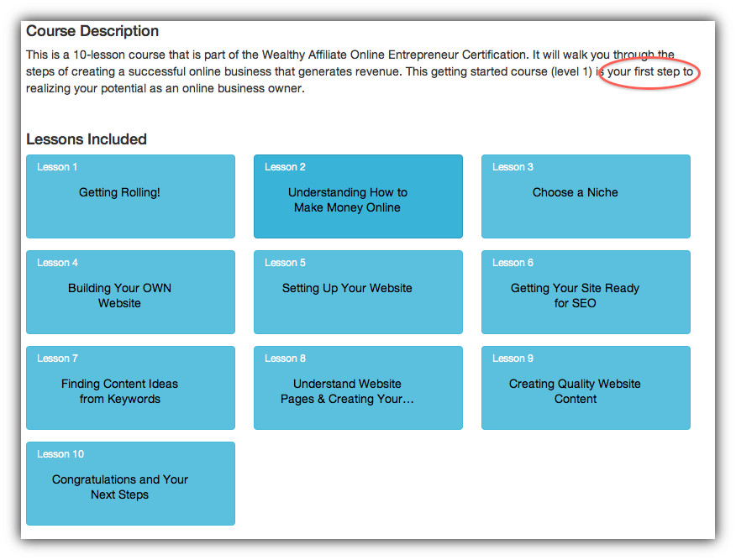The height and width of the screenshot is (560, 736).
Task: Select the Lesson 3 Choose a Niche card
Action: pyautogui.click(x=586, y=196)
